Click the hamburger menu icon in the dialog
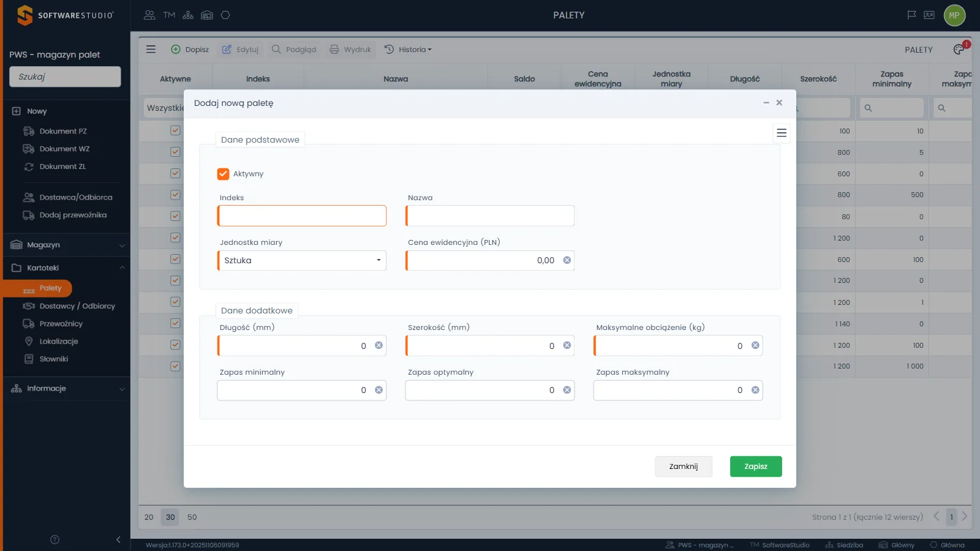The image size is (980, 551). 782,133
